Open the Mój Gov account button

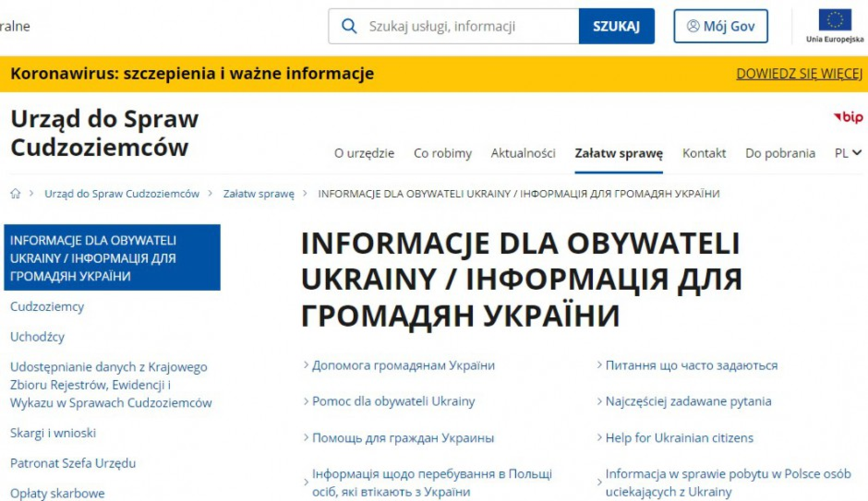click(720, 26)
